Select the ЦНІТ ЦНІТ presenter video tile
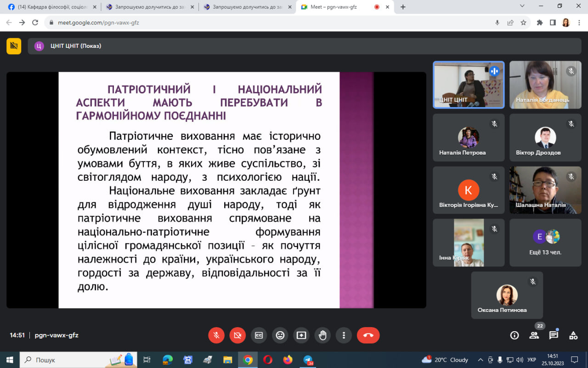 point(469,85)
